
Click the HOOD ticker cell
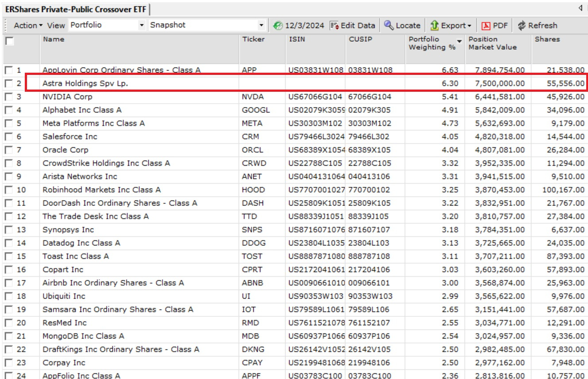tap(263, 190)
